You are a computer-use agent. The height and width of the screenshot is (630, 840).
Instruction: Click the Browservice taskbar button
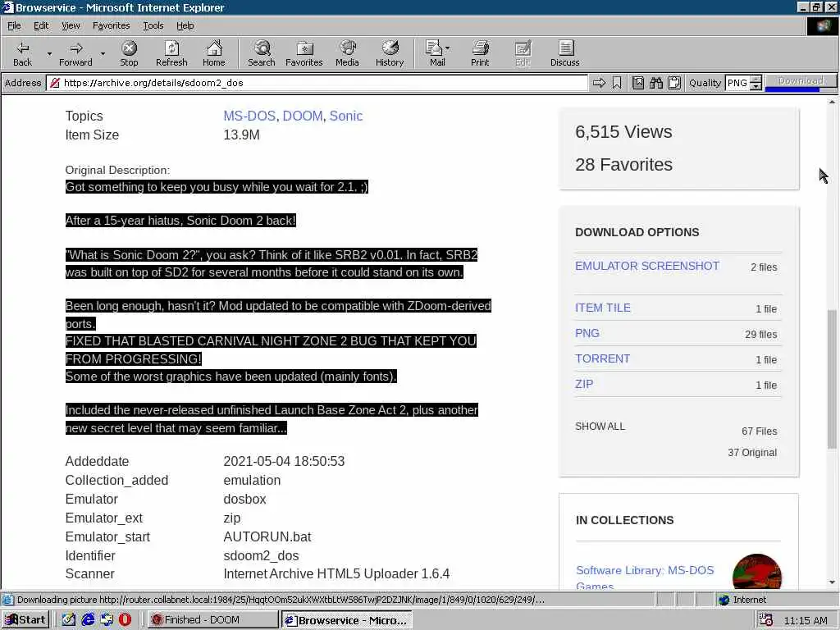(x=347, y=620)
